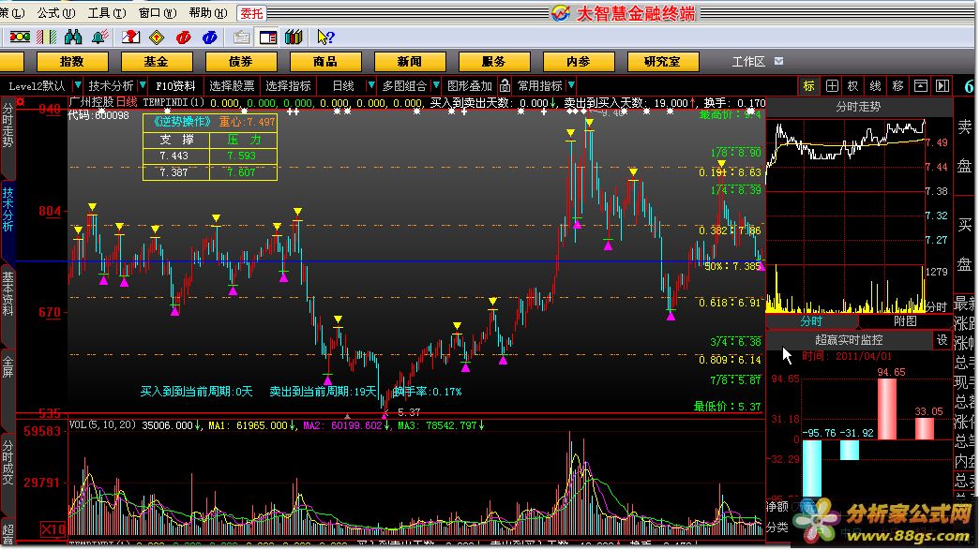Expand the 技术分析 dropdown arrow

143,85
